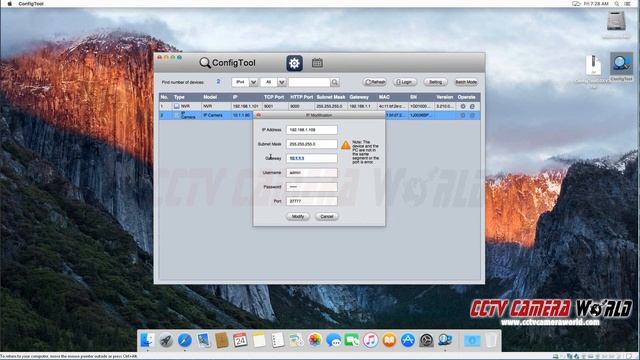This screenshot has height=360, width=640.
Task: Open the Mail app in the Dock
Action: 203,340
